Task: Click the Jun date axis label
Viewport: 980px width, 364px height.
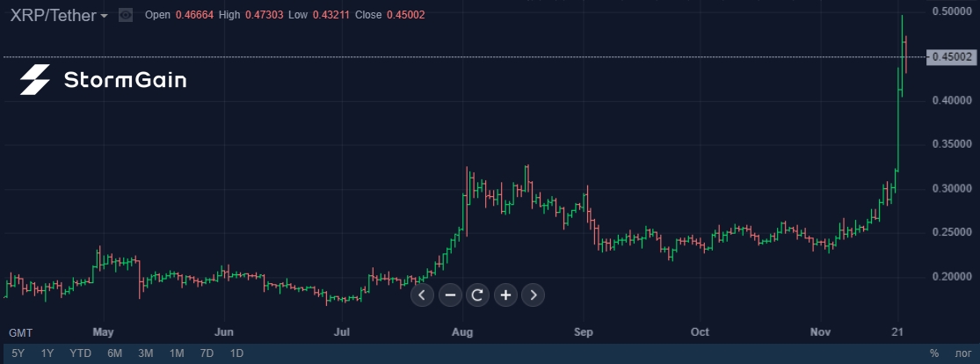Action: 224,331
